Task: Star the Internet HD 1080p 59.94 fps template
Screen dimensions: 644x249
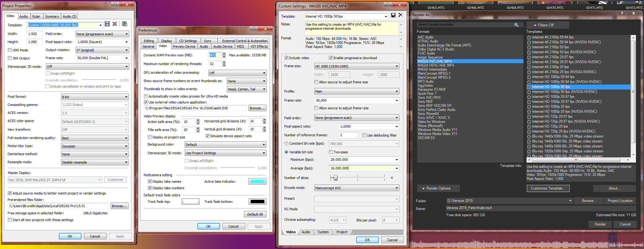Action: click(529, 77)
